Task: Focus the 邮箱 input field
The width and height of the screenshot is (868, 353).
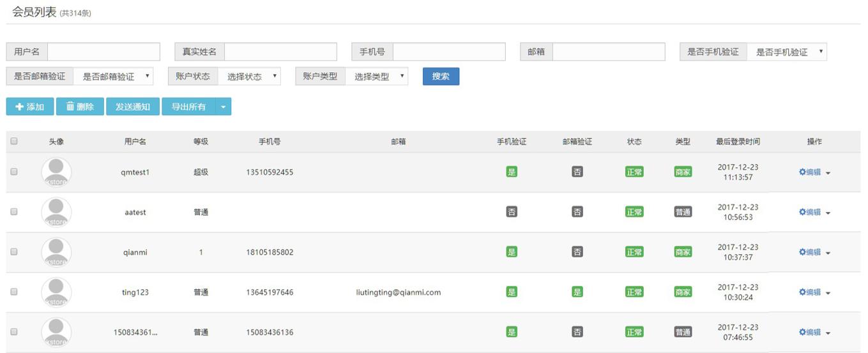Action: coord(609,52)
